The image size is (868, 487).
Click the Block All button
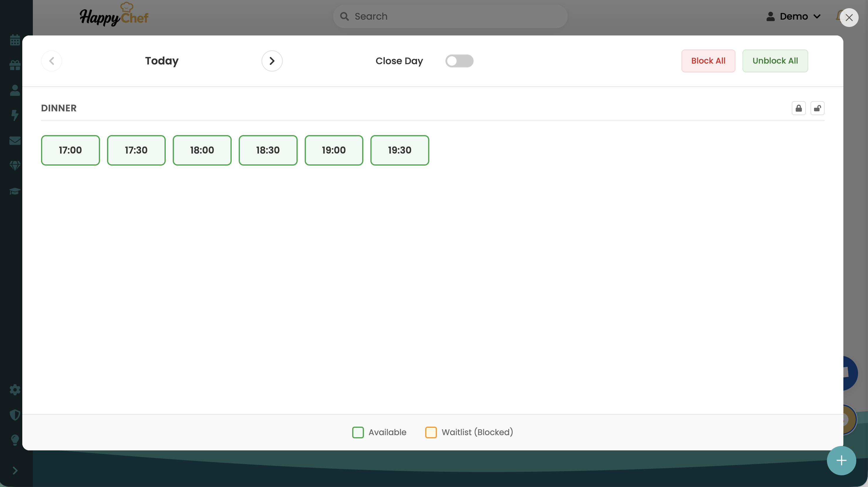tap(708, 61)
